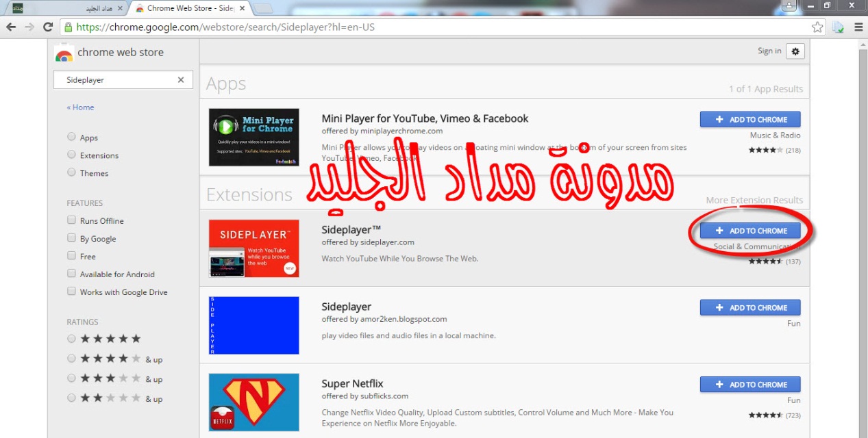Open Mini Player for YouTube, Vimeo & Facebook title
The image size is (868, 438).
[x=425, y=118]
